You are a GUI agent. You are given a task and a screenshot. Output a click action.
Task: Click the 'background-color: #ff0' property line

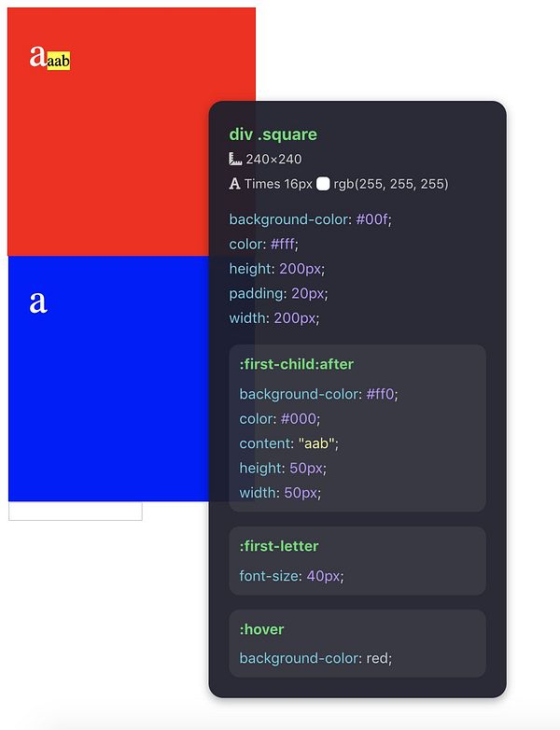coord(318,394)
